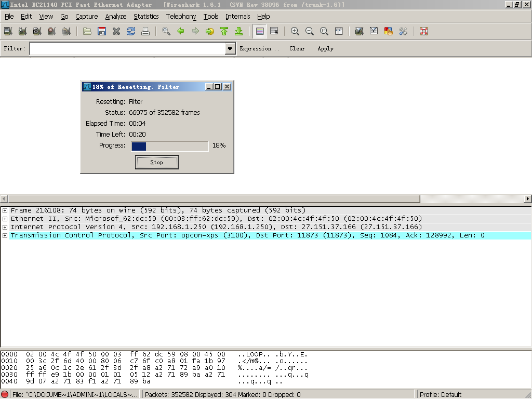Jump to first packet icon
The width and height of the screenshot is (532, 399).
point(224,31)
